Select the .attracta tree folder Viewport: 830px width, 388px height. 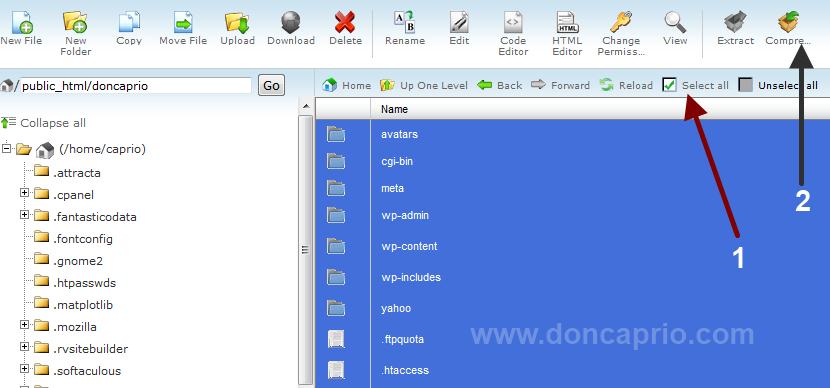(x=67, y=173)
